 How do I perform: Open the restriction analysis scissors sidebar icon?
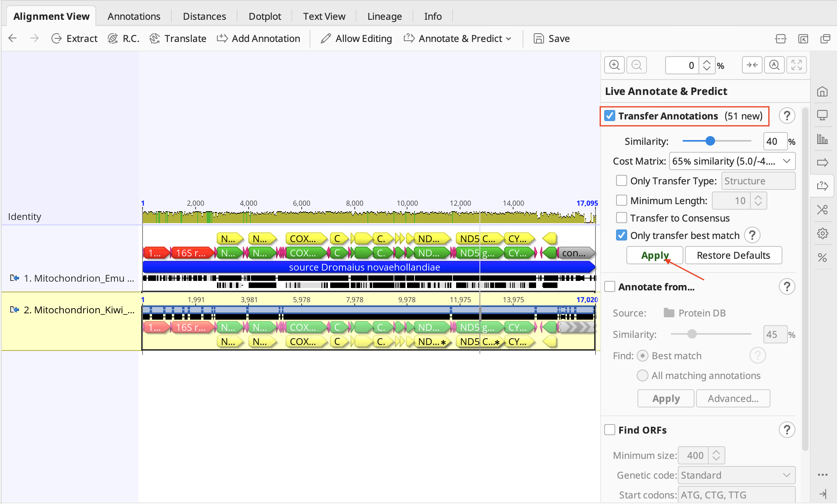[x=822, y=210]
